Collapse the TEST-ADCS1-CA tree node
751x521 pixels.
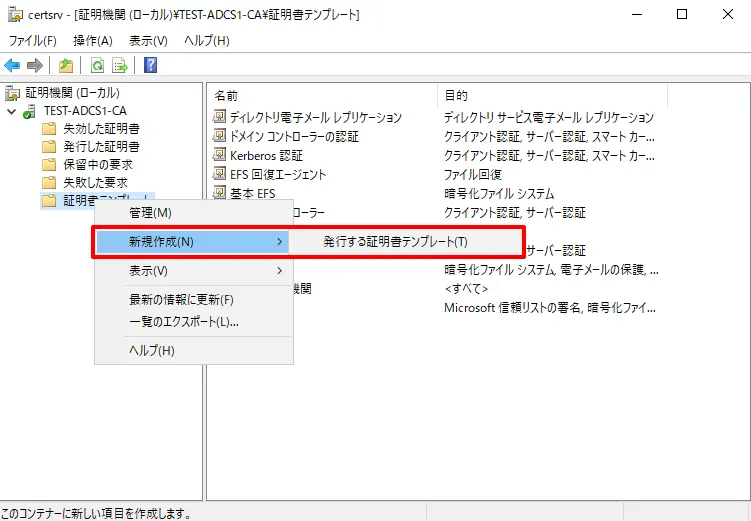coord(12,112)
